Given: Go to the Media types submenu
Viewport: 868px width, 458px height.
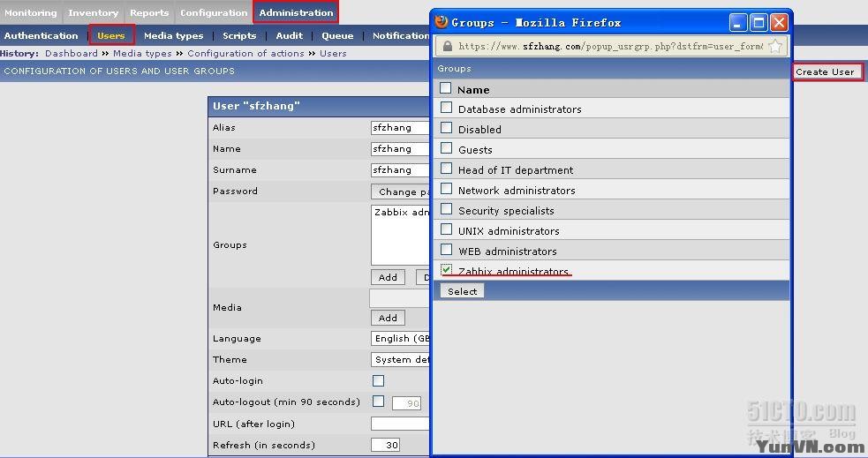Looking at the screenshot, I should (173, 35).
